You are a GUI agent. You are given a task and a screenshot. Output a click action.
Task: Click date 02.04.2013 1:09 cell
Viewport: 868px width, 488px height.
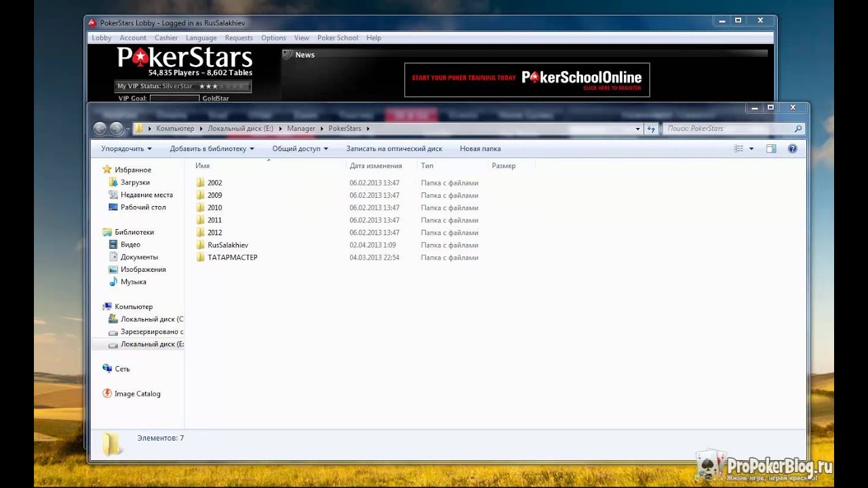[x=373, y=245]
